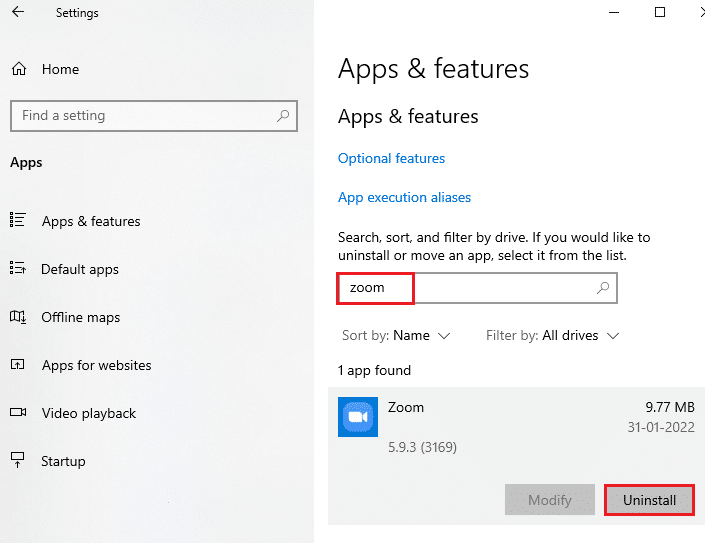Click the Zoom version 5.9.3 (3169) text

click(422, 447)
